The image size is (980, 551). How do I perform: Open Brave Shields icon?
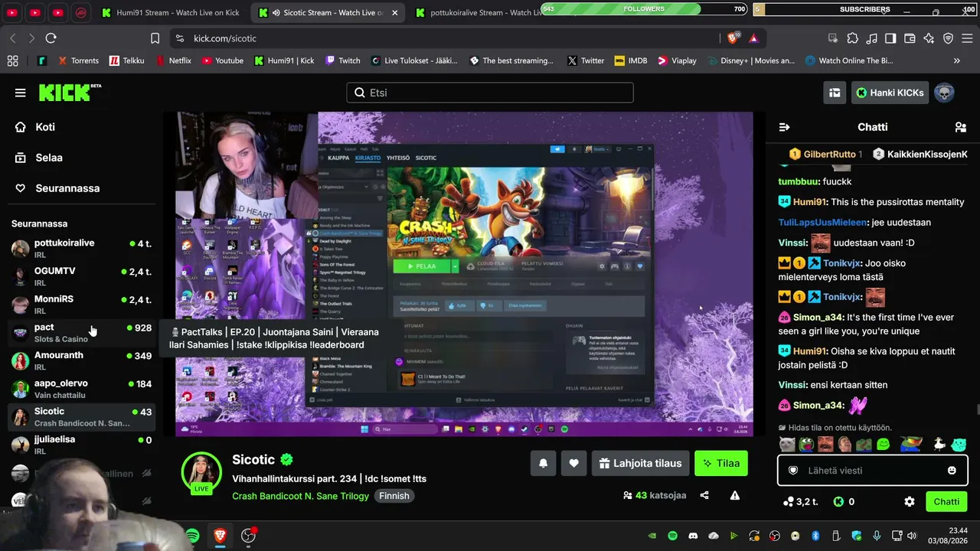pos(733,38)
